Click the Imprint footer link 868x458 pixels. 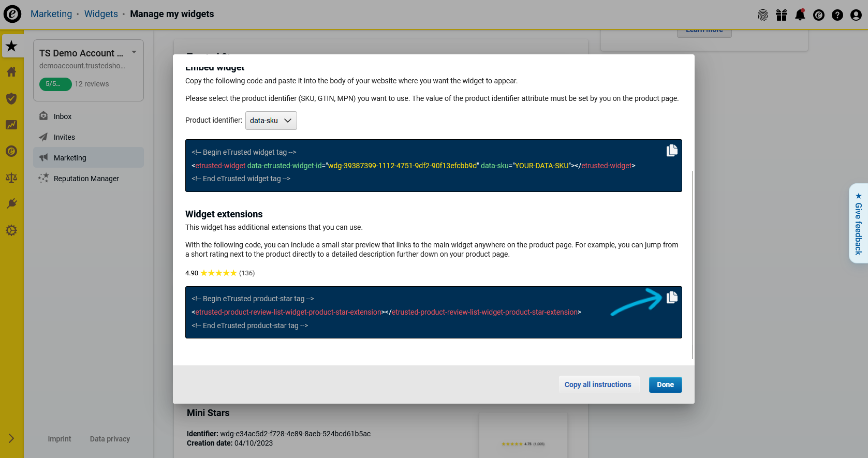(x=60, y=439)
